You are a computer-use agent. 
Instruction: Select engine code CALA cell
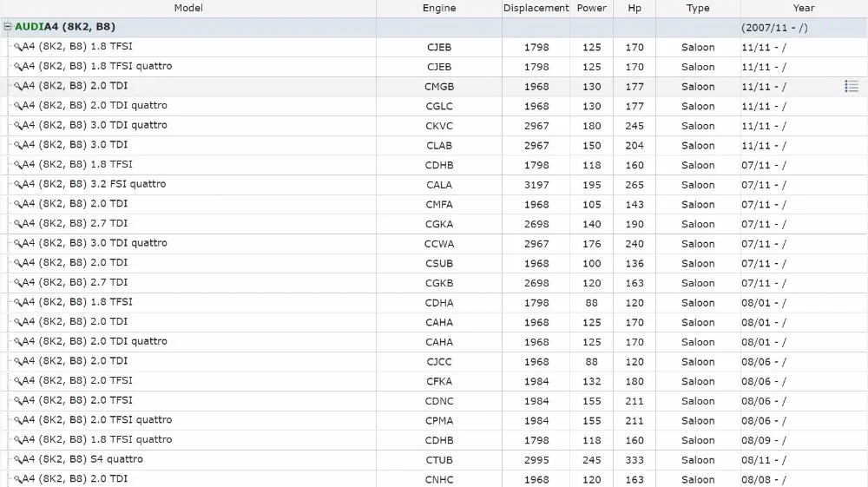point(439,185)
